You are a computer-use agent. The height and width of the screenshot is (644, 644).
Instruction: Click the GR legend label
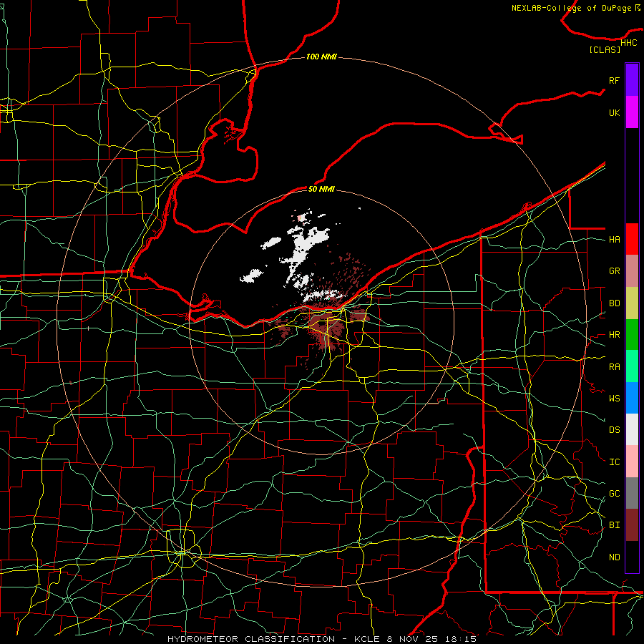(614, 271)
